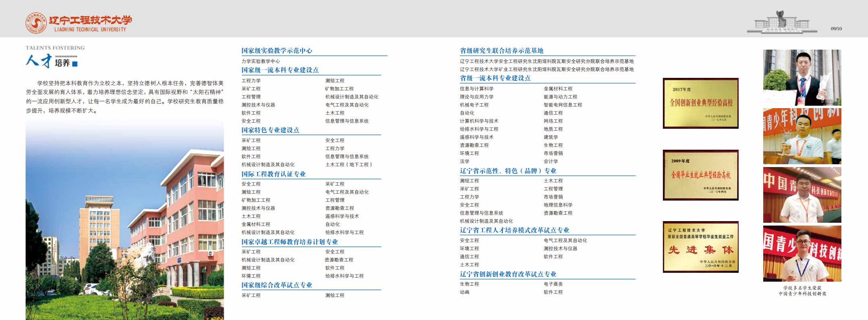Click the page number 09/10
Viewport: 868px width, 320px height.
point(836,29)
